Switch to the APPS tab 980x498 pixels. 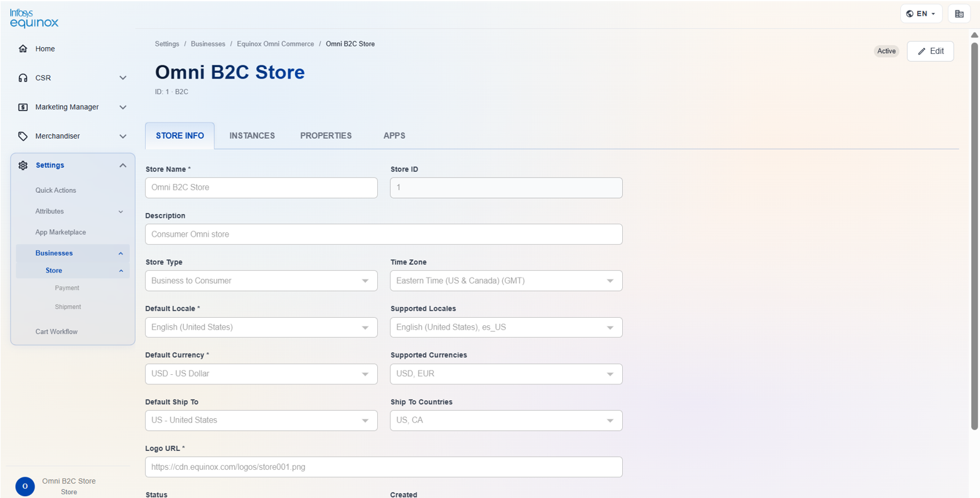(x=394, y=136)
